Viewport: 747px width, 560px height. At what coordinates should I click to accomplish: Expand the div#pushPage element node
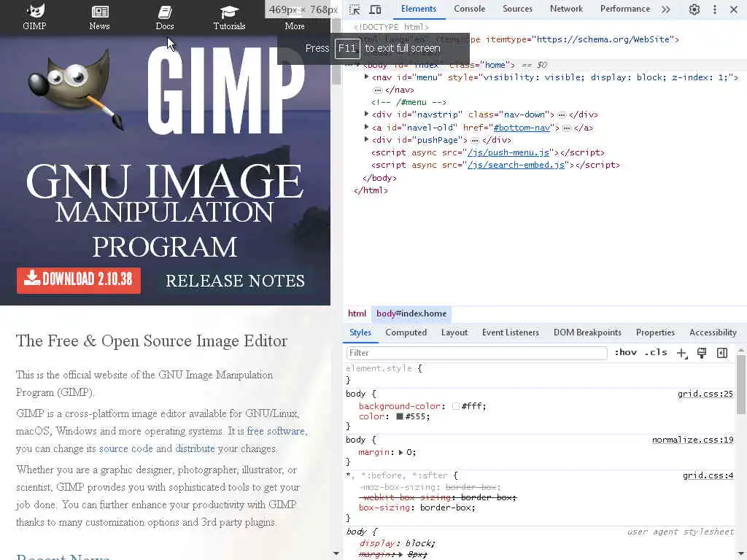(366, 139)
